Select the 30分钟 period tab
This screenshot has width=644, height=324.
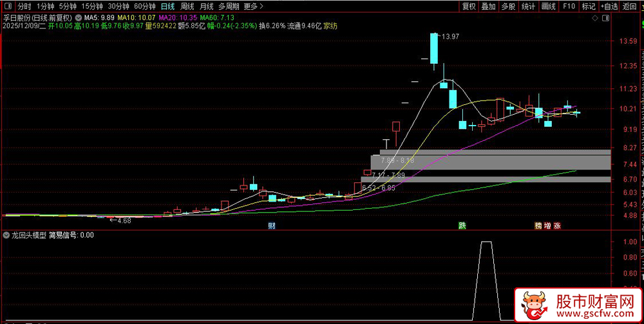pos(118,6)
